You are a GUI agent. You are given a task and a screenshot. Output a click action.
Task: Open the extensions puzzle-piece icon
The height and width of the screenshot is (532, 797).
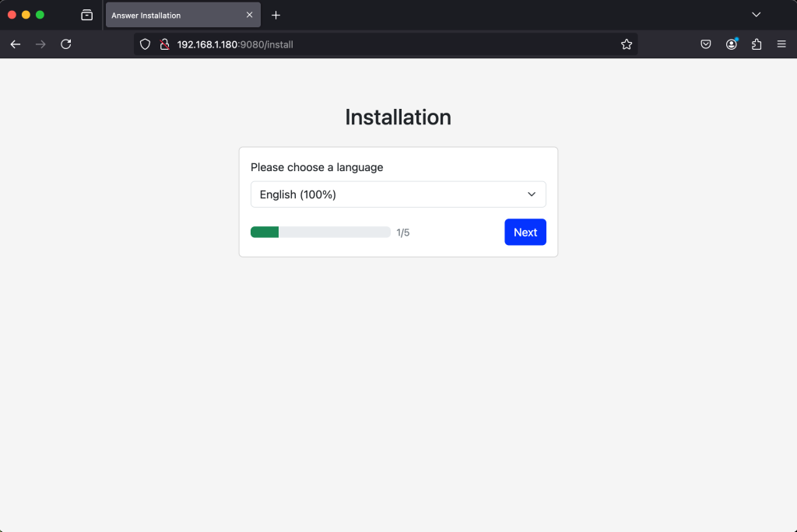[x=756, y=44]
